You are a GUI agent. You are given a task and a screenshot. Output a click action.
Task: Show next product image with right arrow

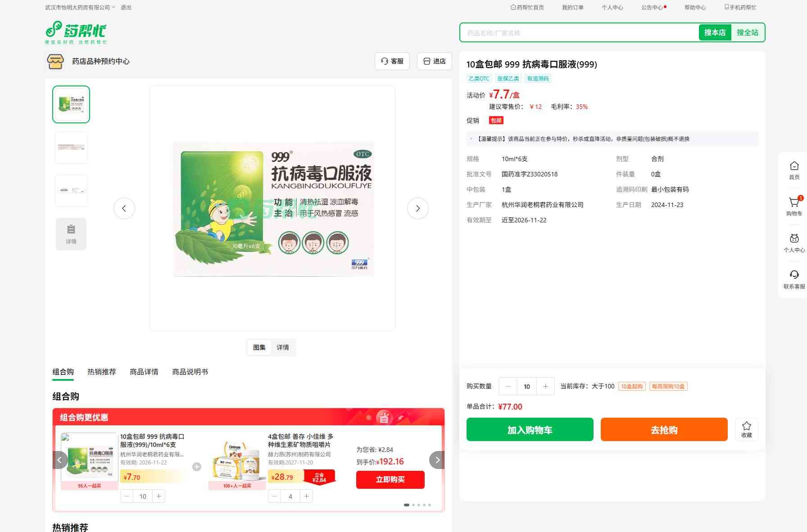coord(417,208)
